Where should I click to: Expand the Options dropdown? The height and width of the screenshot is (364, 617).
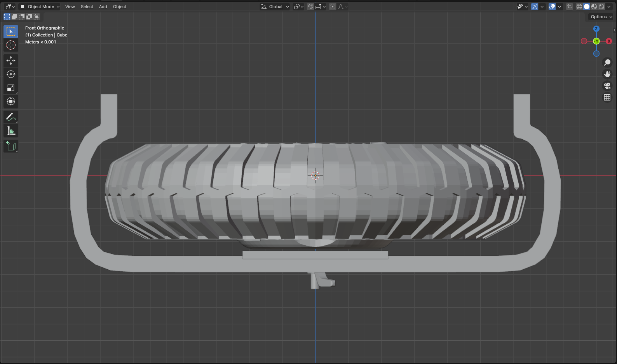(x=601, y=17)
